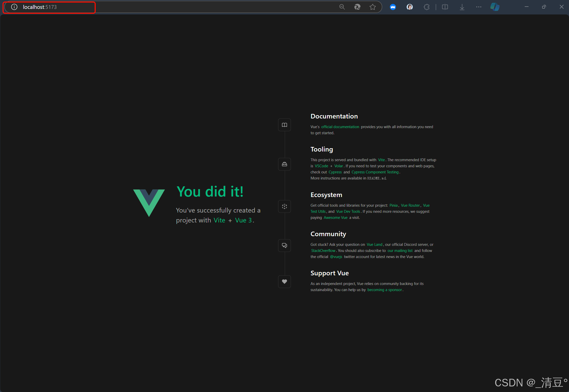Open the StackOverflow link
The image size is (569, 392).
point(323,251)
